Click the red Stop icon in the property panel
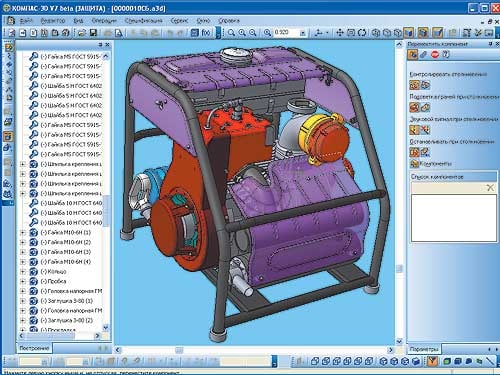The height and width of the screenshot is (375, 500). [435, 54]
